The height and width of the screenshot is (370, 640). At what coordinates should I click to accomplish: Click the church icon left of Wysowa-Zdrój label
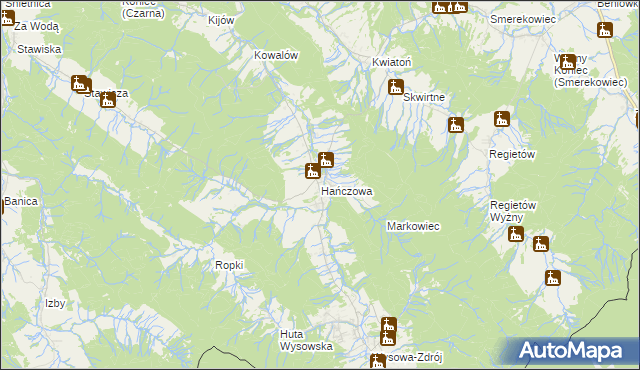[378, 361]
